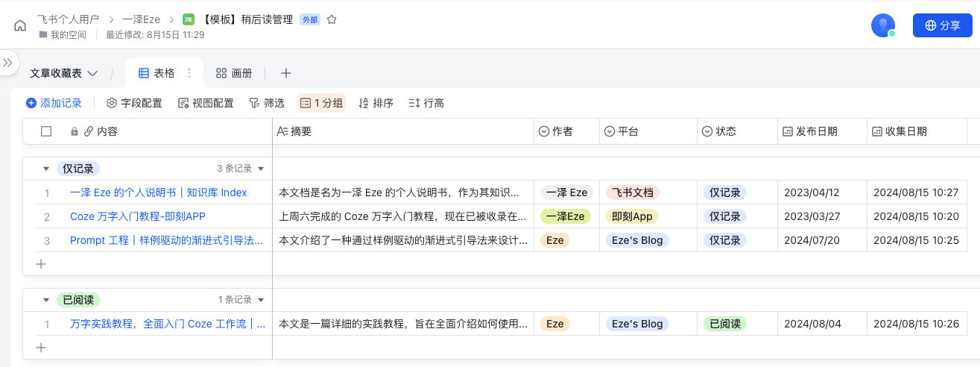
Task: Click the 摘要 column header
Action: click(403, 131)
